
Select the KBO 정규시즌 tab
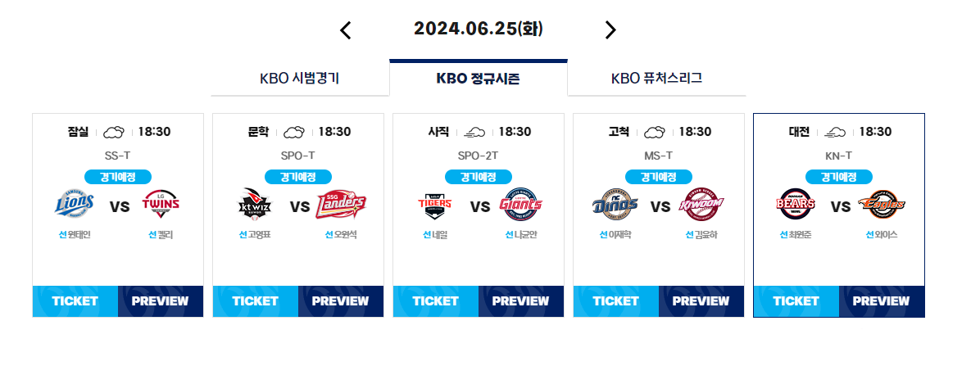click(x=479, y=78)
